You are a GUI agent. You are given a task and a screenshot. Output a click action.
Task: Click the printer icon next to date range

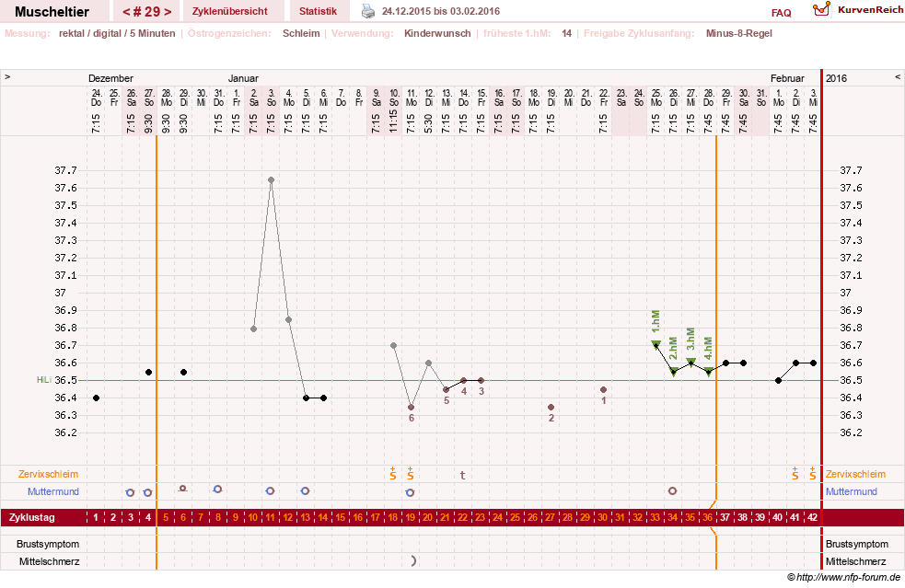368,11
